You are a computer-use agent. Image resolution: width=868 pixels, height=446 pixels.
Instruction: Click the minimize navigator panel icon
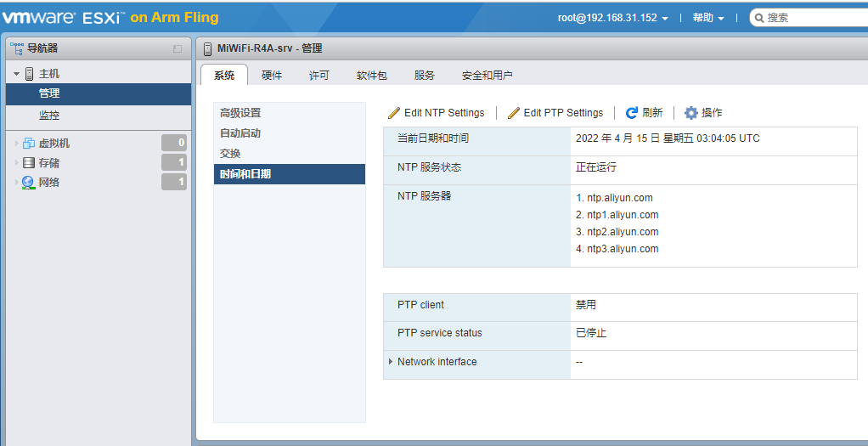point(178,49)
